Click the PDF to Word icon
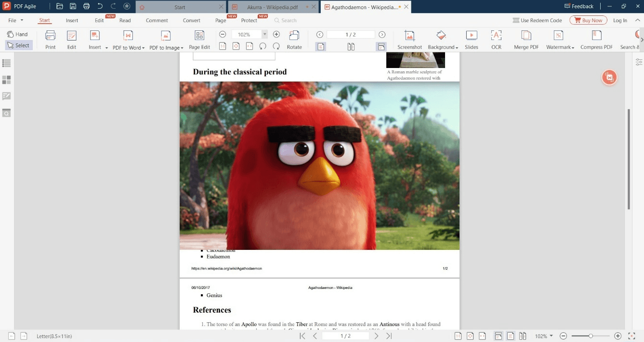644x342 pixels. (128, 36)
